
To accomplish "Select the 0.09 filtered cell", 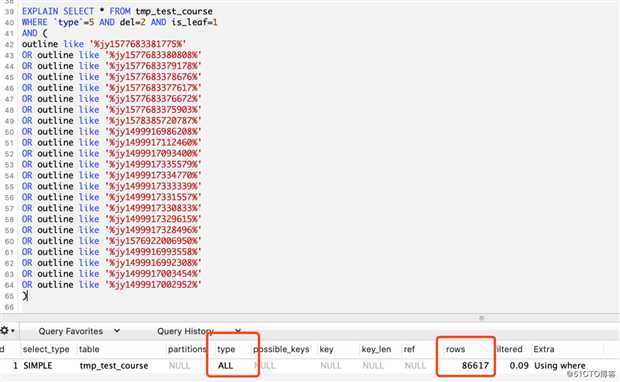I will pyautogui.click(x=519, y=365).
